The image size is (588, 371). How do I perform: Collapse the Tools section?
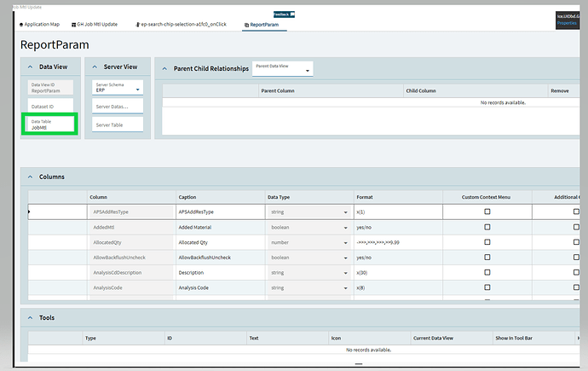point(31,318)
